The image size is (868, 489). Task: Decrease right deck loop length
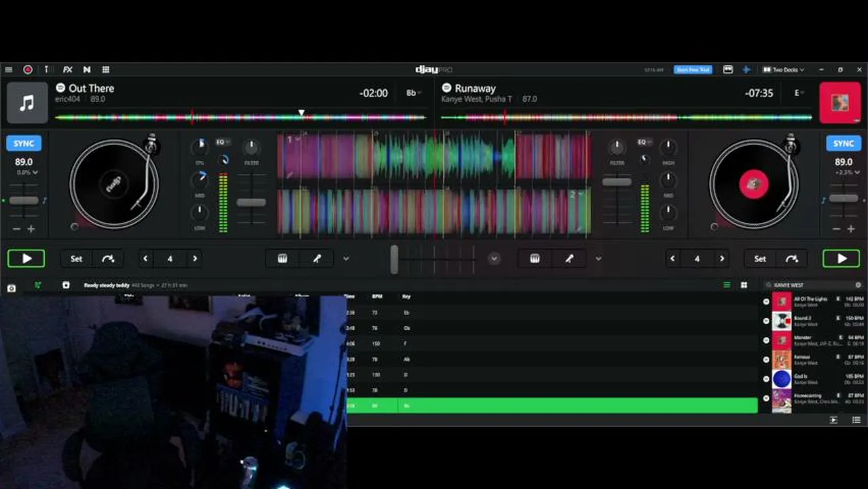pyautogui.click(x=672, y=259)
